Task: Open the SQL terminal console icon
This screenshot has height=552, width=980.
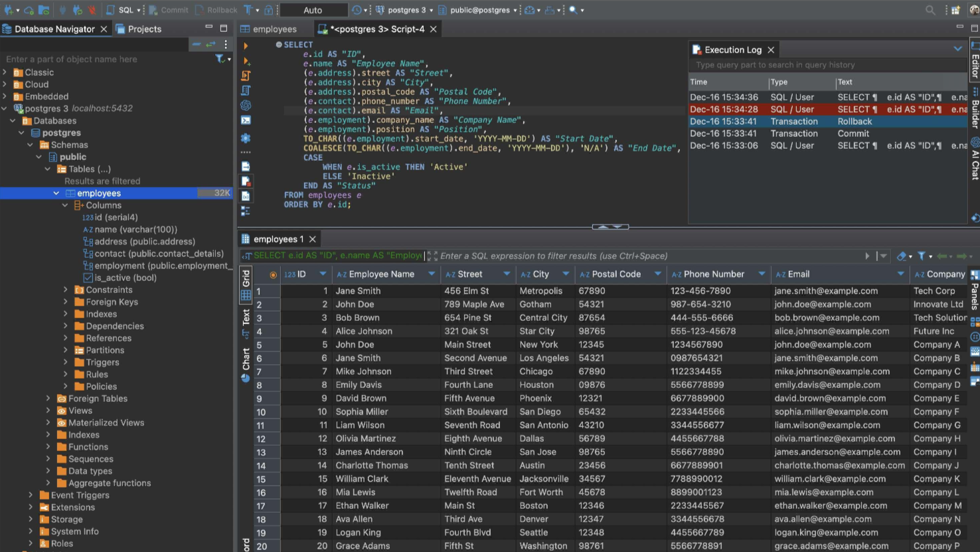Action: tap(246, 120)
